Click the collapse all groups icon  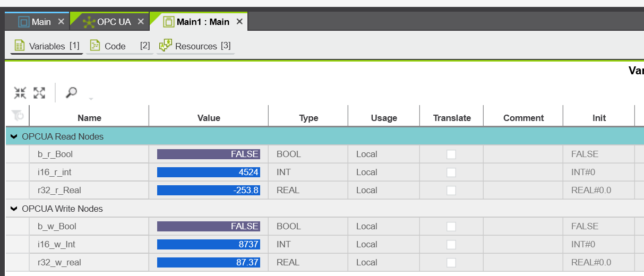click(20, 93)
